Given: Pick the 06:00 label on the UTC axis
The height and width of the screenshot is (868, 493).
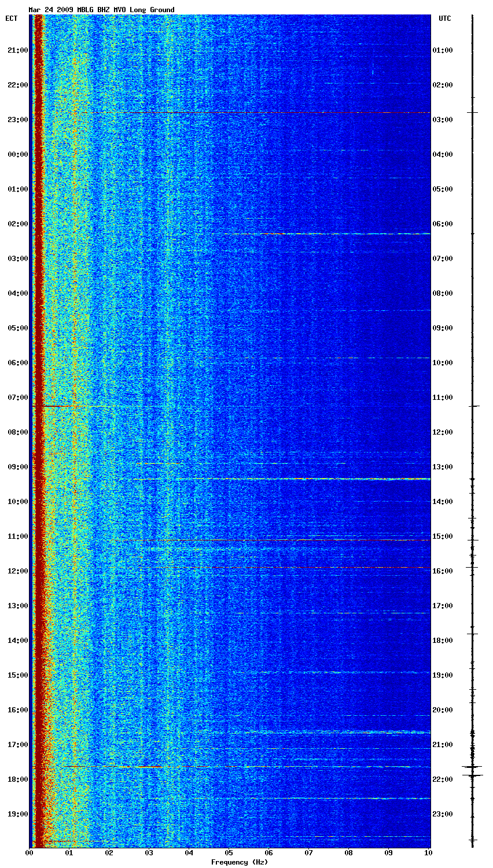Looking at the screenshot, I should coord(443,224).
